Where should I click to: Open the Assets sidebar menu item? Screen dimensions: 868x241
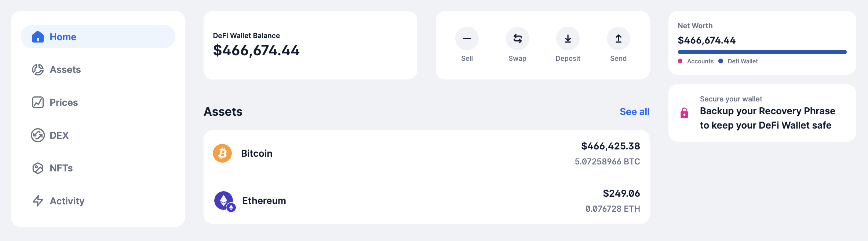point(65,70)
